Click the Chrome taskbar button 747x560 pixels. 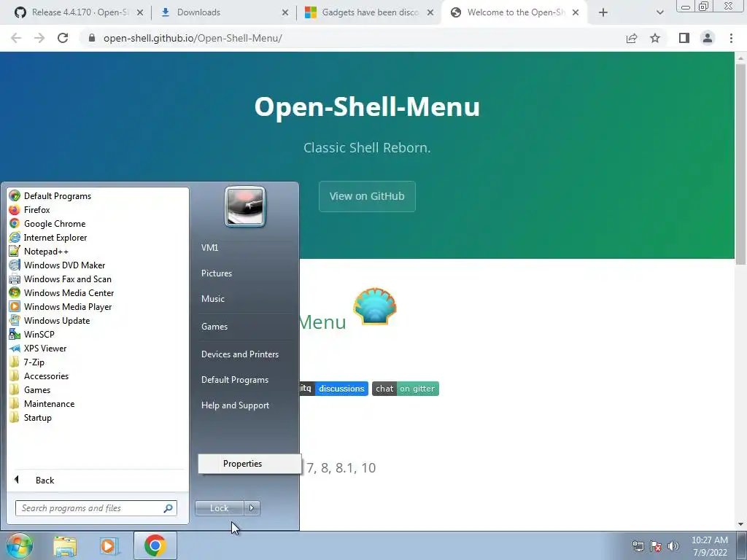tap(155, 545)
